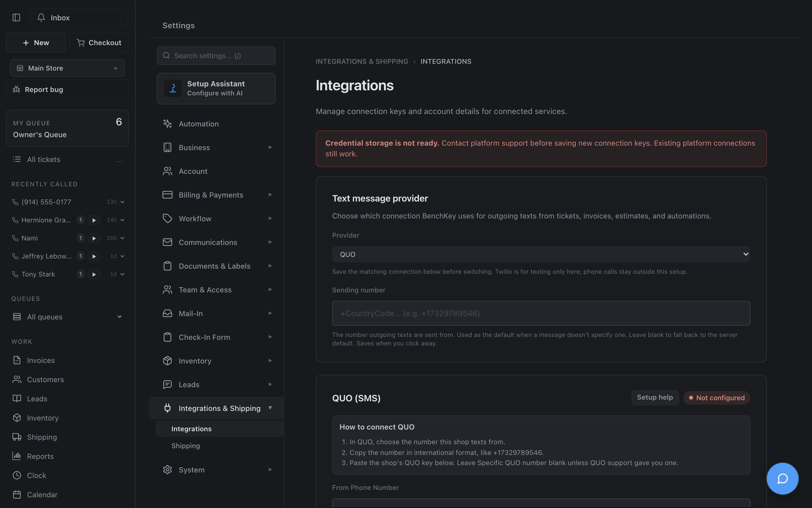Expand Team & Access arrow
Image resolution: width=812 pixels, height=508 pixels.
point(270,289)
